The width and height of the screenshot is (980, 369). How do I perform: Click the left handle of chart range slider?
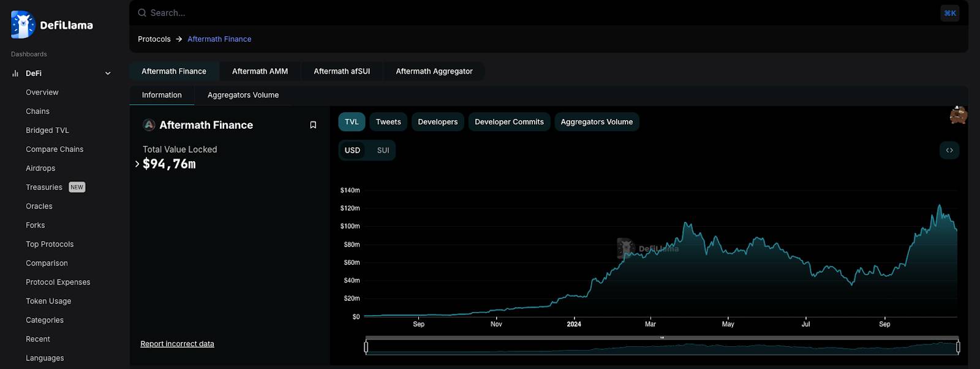pyautogui.click(x=366, y=348)
